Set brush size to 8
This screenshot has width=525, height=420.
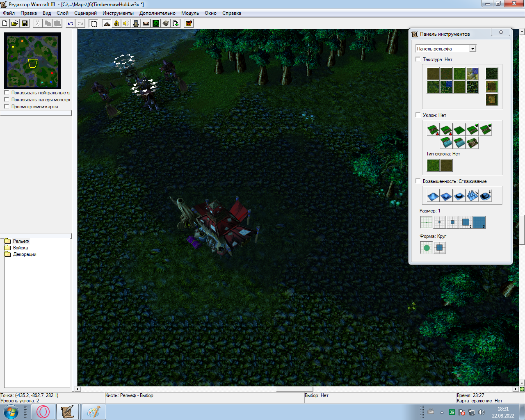pyautogui.click(x=479, y=222)
